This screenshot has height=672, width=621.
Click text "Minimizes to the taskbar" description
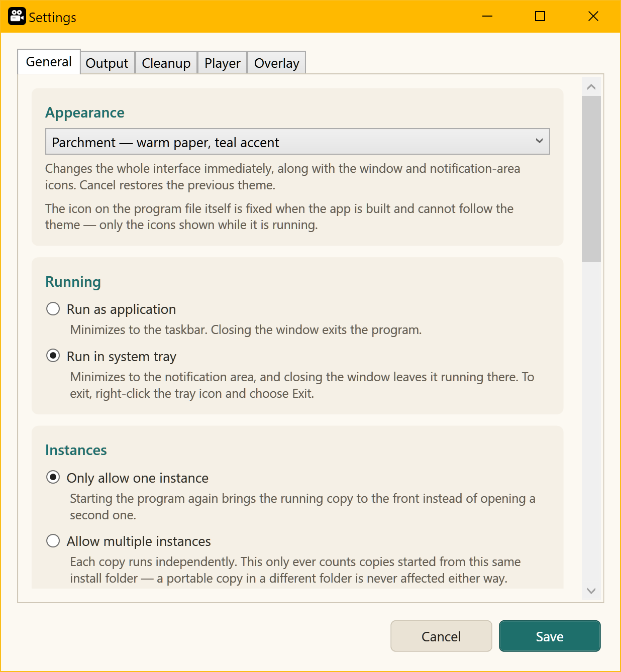point(246,329)
